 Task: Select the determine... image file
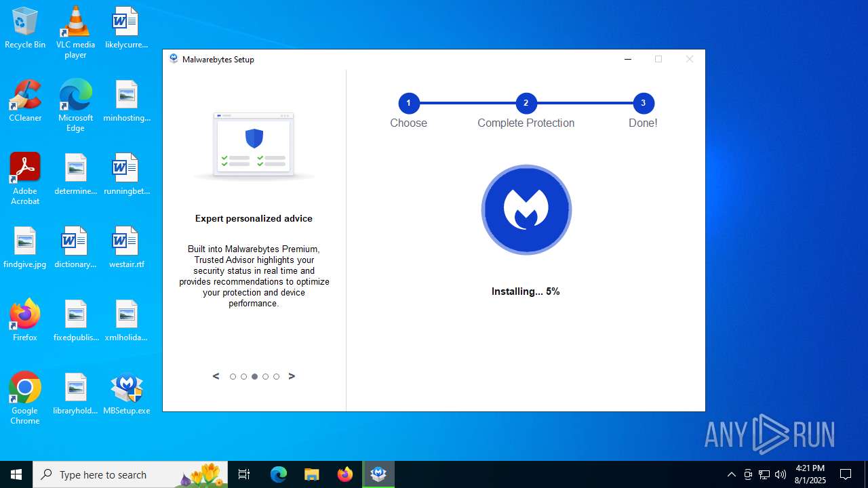(75, 174)
